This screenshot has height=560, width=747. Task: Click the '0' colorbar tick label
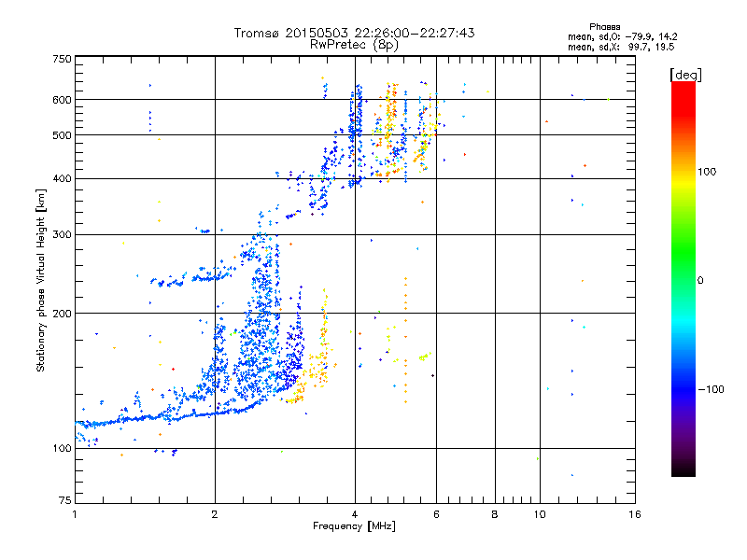click(x=700, y=281)
